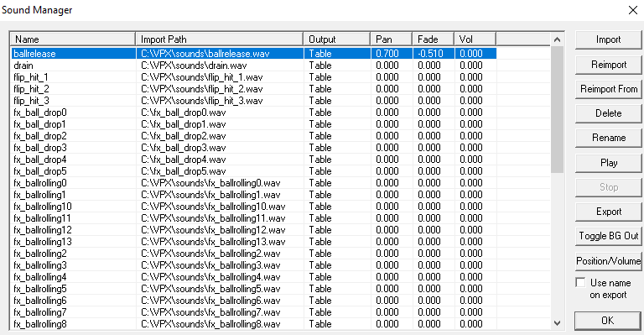Viewport: 644px width, 335px height.
Task: Select the fx_ball_drop4 sound
Action: tap(254, 160)
